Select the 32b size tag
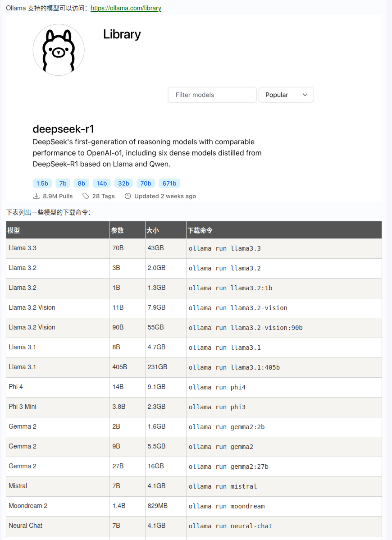Viewport: 392px width, 540px height. (x=123, y=183)
